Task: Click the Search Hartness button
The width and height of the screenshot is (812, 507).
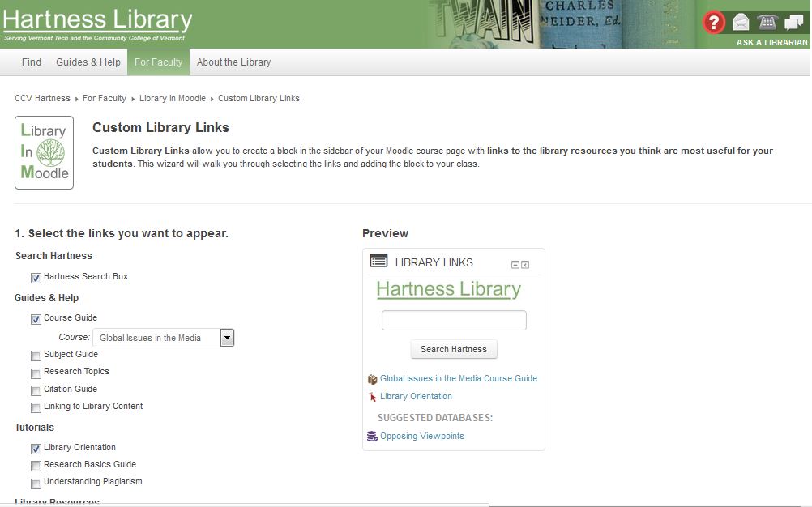Action: (x=454, y=349)
